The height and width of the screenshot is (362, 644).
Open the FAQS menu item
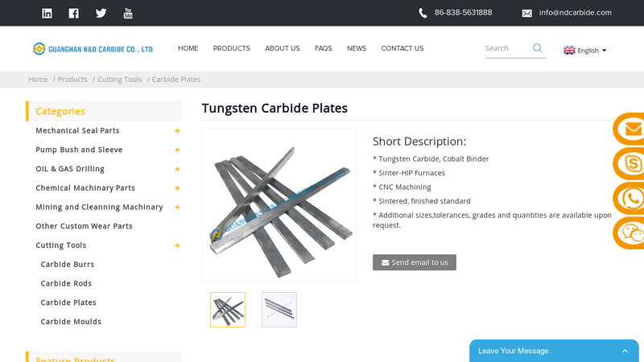(x=324, y=48)
